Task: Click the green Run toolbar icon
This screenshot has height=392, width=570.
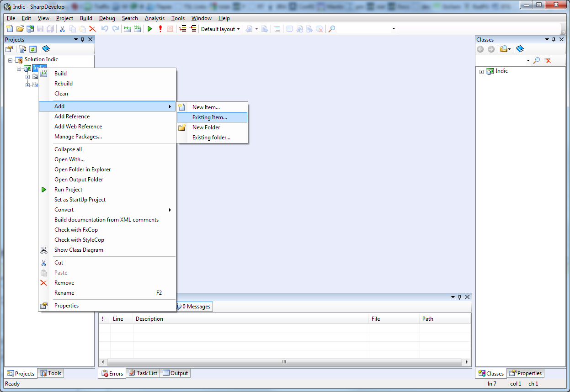Action: click(x=149, y=29)
